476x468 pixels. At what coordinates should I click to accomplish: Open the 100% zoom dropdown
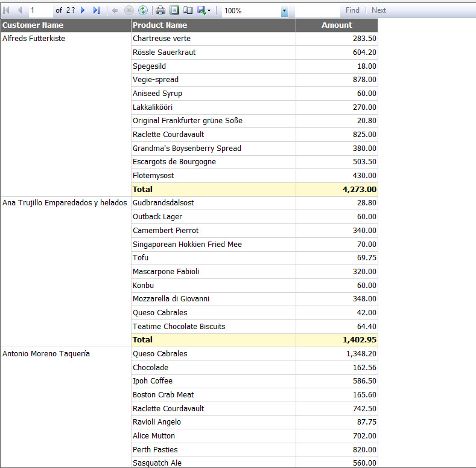(284, 11)
